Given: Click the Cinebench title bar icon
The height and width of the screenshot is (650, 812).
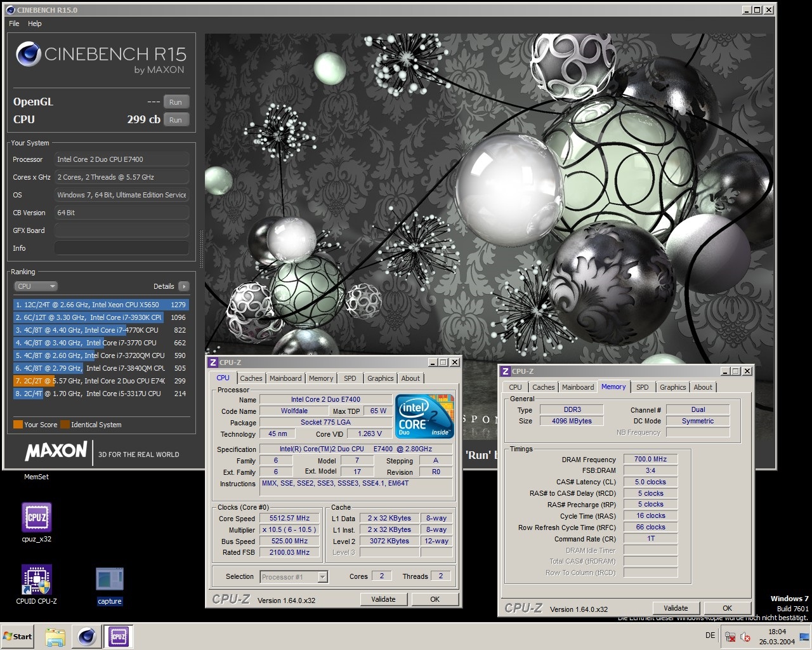Looking at the screenshot, I should (x=10, y=10).
